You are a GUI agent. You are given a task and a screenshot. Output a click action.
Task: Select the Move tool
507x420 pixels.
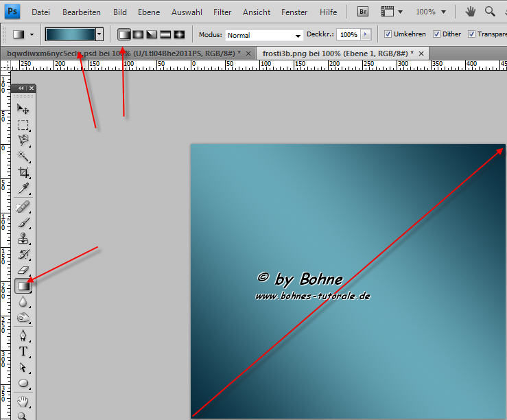pos(23,109)
